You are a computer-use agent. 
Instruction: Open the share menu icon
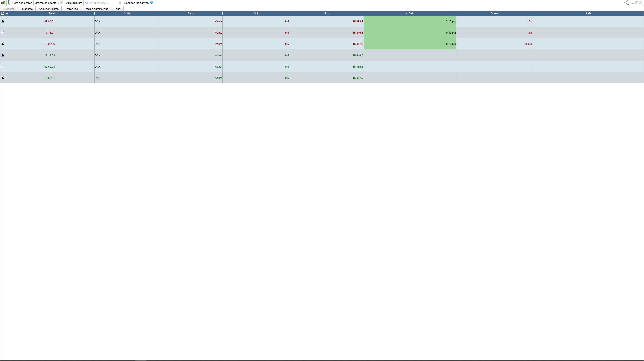coord(626,3)
